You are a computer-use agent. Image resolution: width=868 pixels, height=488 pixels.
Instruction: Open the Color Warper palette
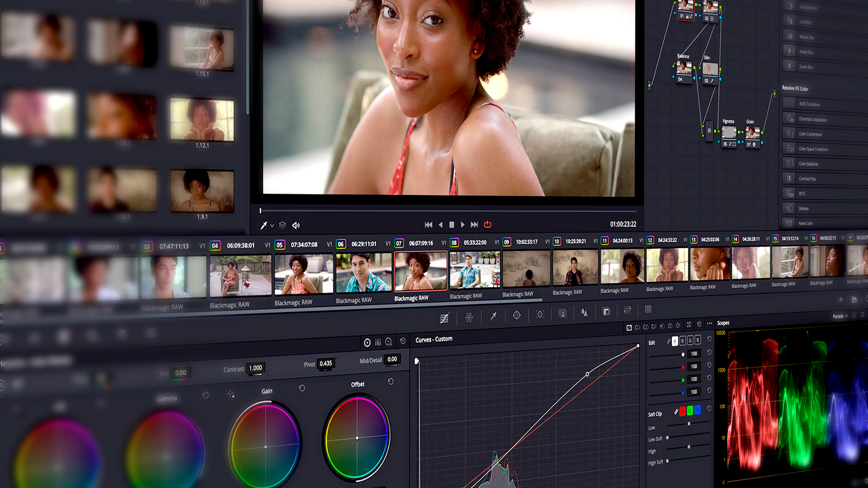pyautogui.click(x=469, y=317)
